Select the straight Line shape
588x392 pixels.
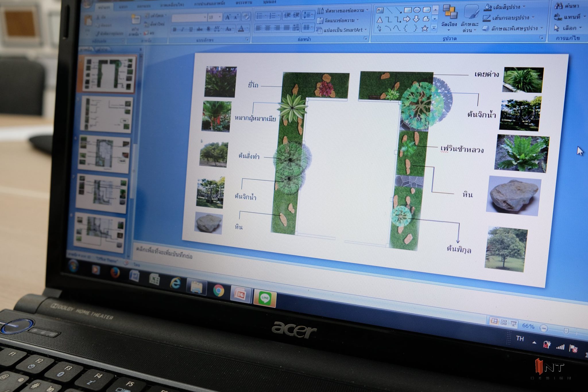(x=389, y=10)
